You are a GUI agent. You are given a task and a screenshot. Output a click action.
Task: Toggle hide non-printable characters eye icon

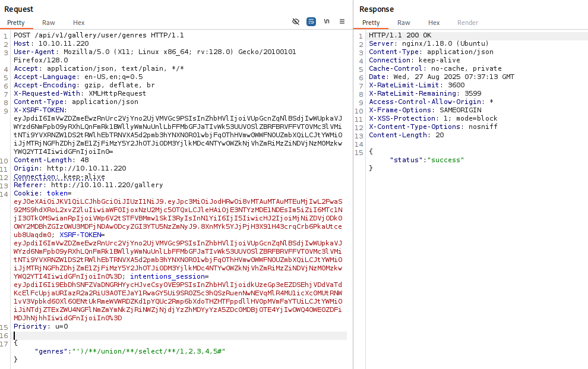click(x=296, y=22)
